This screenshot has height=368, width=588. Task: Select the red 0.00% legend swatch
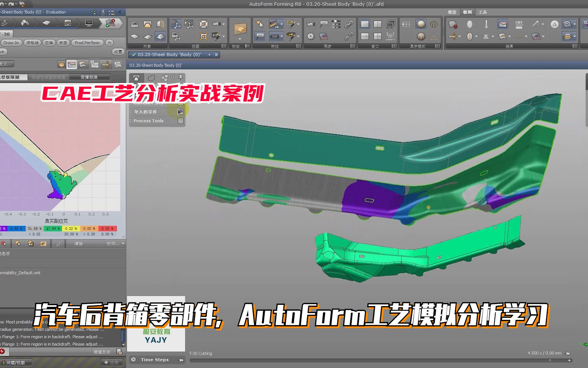pyautogui.click(x=108, y=229)
